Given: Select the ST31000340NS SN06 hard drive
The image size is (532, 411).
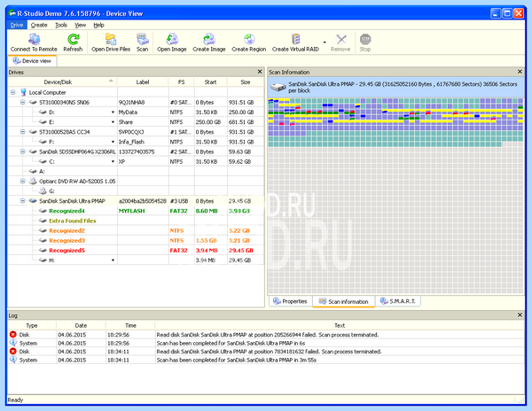Looking at the screenshot, I should [x=64, y=103].
